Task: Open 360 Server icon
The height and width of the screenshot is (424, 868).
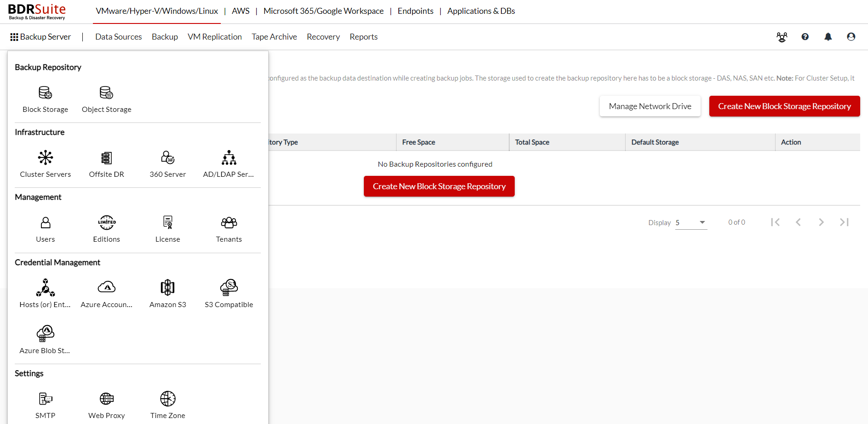Action: point(167,158)
